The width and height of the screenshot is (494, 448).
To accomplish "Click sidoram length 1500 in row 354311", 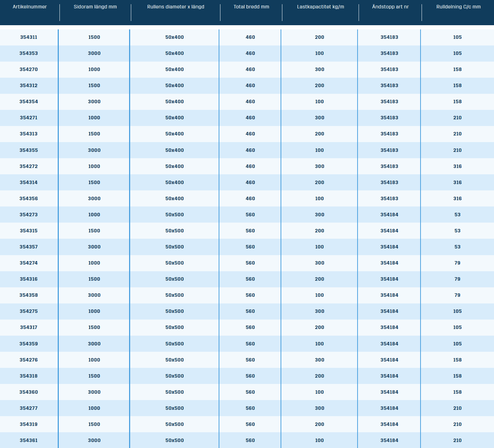I will pyautogui.click(x=94, y=37).
